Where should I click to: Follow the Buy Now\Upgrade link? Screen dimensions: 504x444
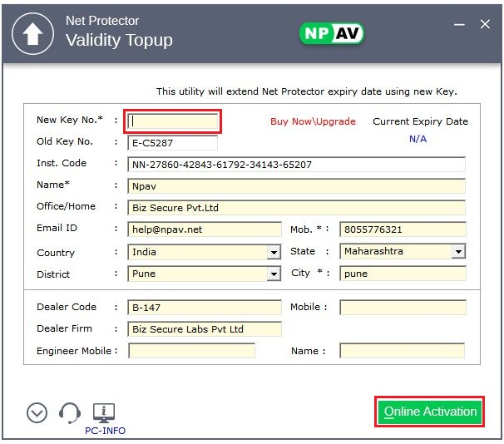pos(313,121)
